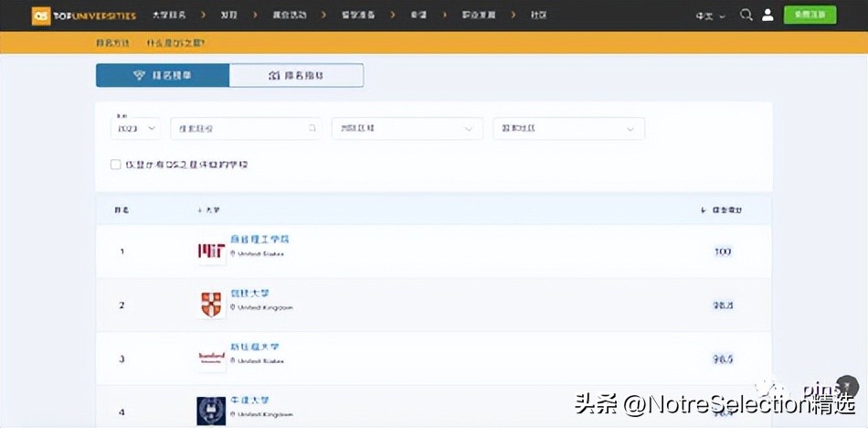Open the 2023 year dropdown
This screenshot has width=868, height=428.
(x=135, y=128)
